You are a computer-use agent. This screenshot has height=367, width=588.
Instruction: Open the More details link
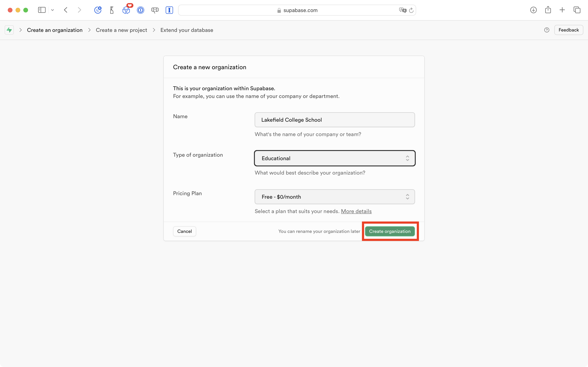[356, 211]
